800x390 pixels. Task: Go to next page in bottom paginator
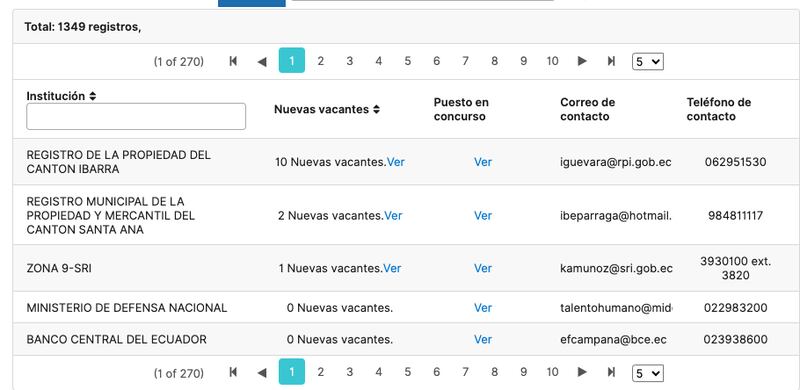point(582,372)
